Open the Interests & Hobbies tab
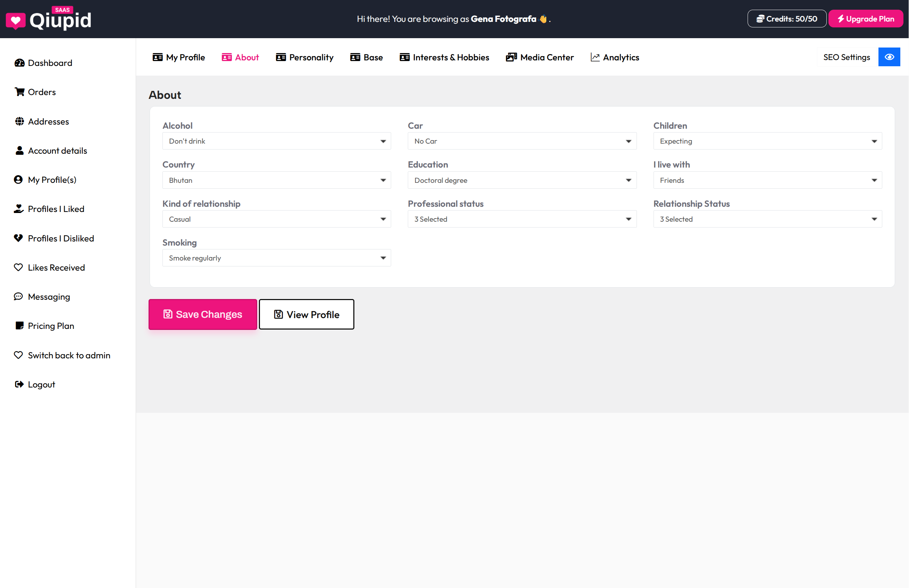The image size is (909, 588). coord(444,57)
